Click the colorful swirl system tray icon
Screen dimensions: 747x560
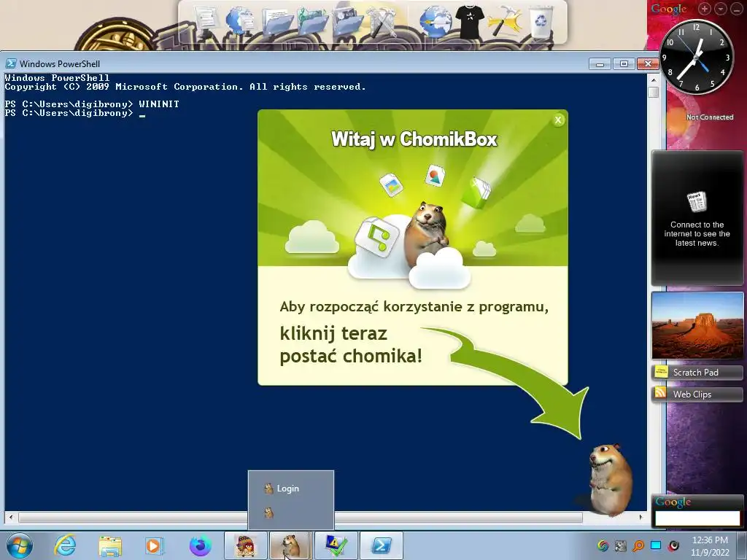pos(603,545)
